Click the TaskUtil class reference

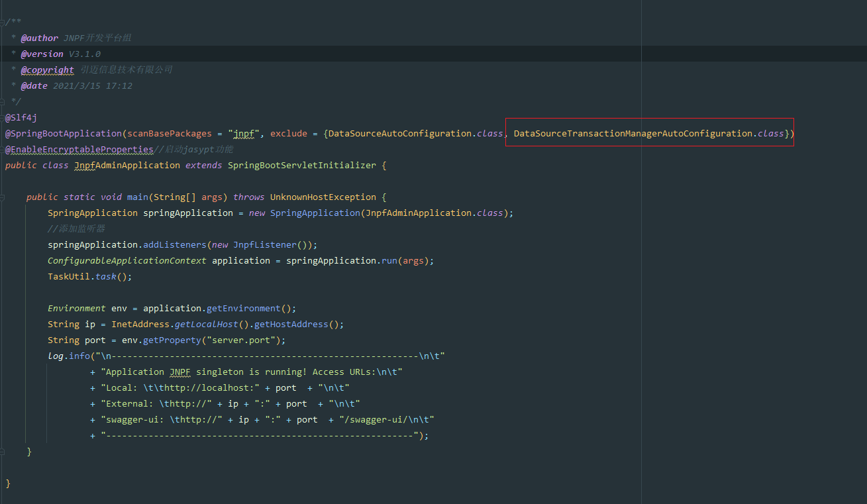68,277
